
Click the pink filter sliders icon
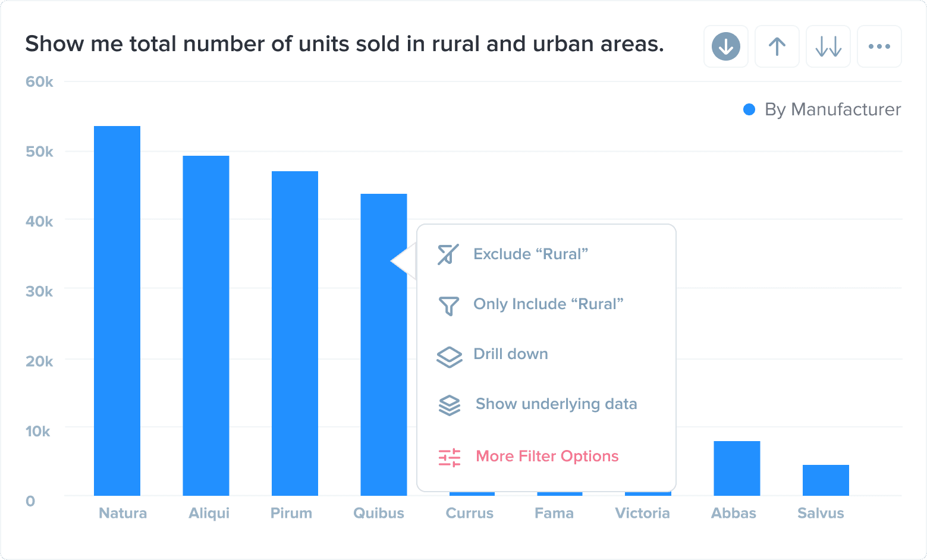pyautogui.click(x=449, y=457)
